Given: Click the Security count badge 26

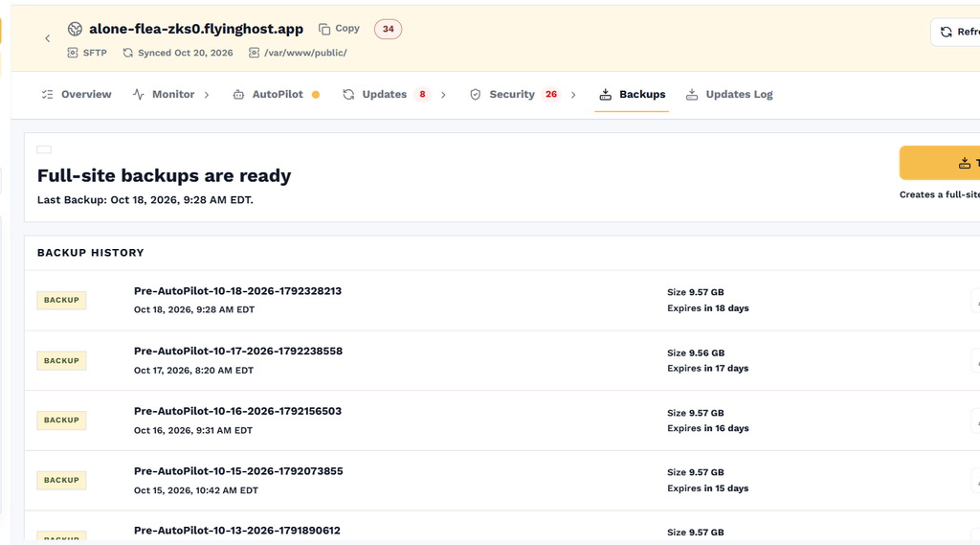Looking at the screenshot, I should tap(550, 95).
